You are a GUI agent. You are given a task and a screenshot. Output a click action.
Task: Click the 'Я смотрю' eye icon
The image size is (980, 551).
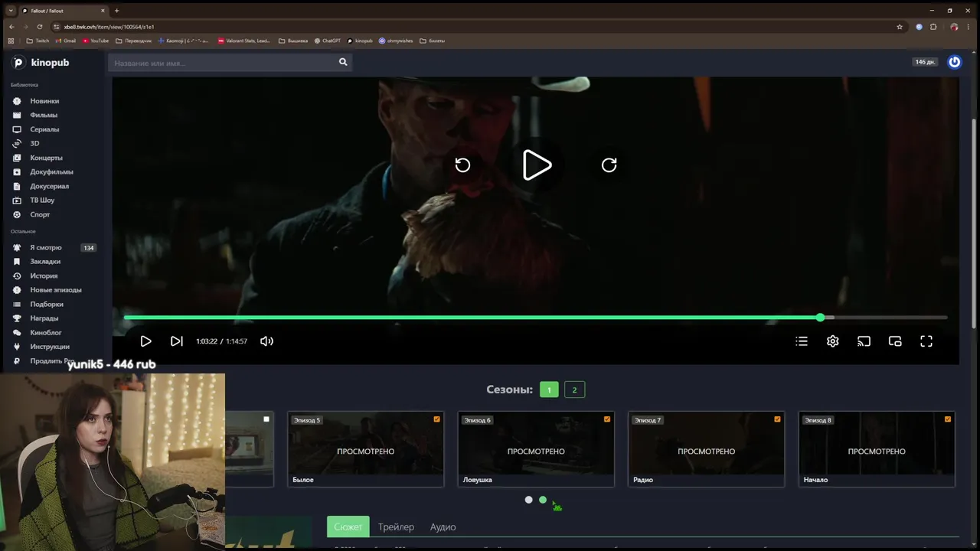pos(17,248)
